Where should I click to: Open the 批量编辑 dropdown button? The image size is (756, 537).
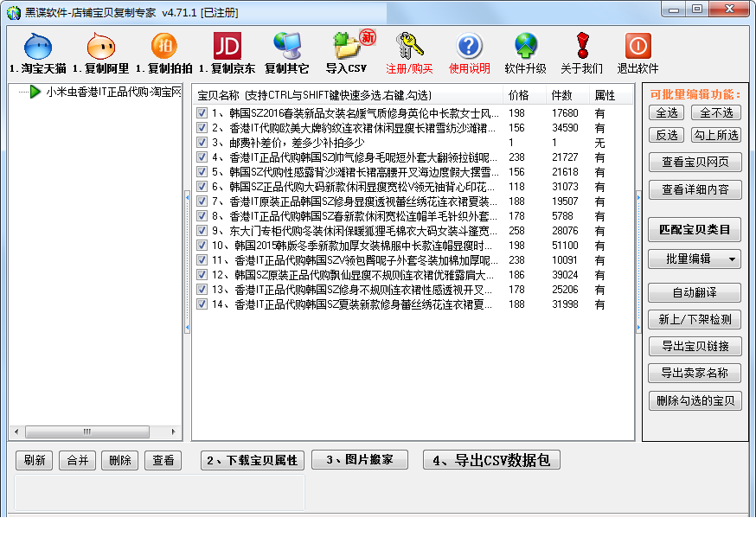pyautogui.click(x=695, y=259)
